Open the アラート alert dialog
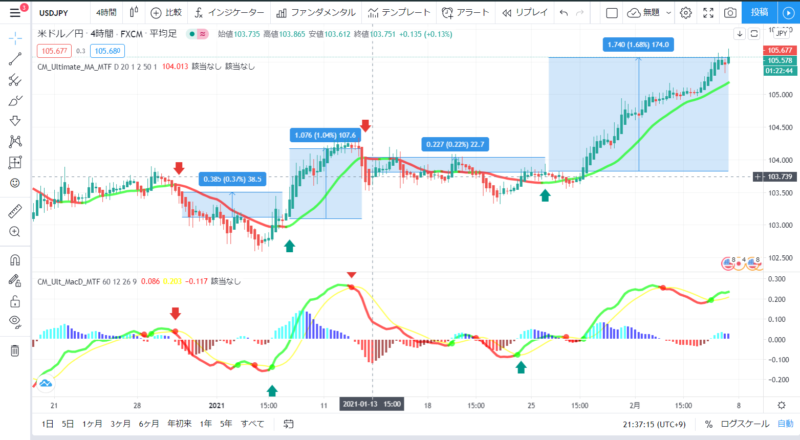800x440 pixels. pyautogui.click(x=465, y=12)
